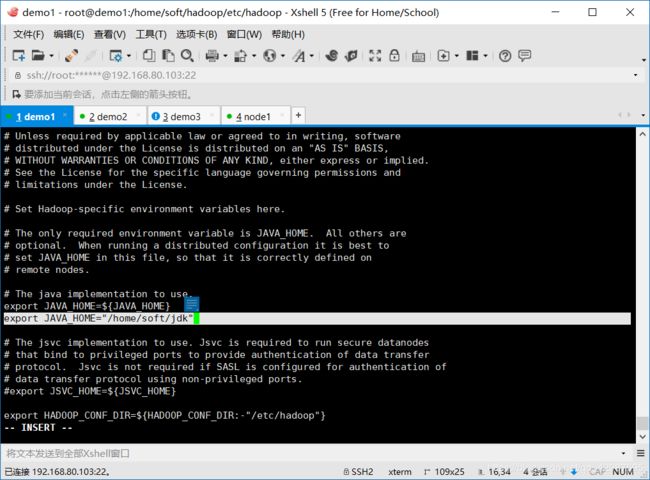Image resolution: width=650 pixels, height=480 pixels.
Task: Click the terminal scrollbar up arrow
Action: point(643,134)
